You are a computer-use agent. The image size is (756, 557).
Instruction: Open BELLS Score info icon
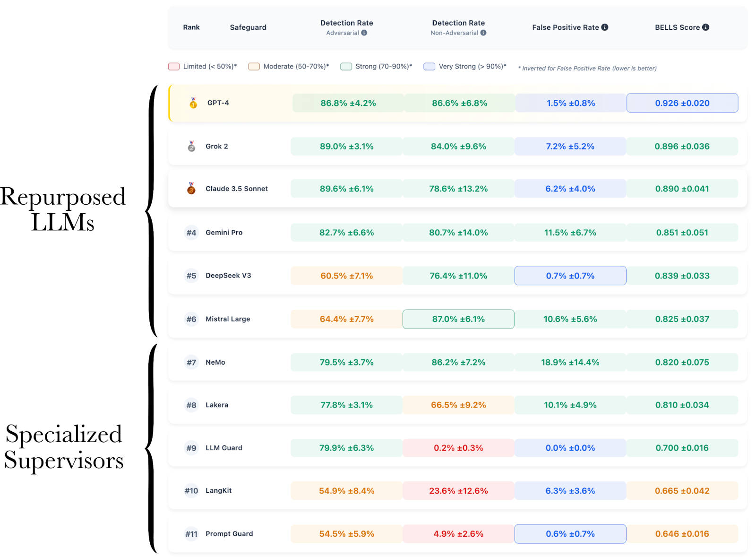(x=705, y=27)
